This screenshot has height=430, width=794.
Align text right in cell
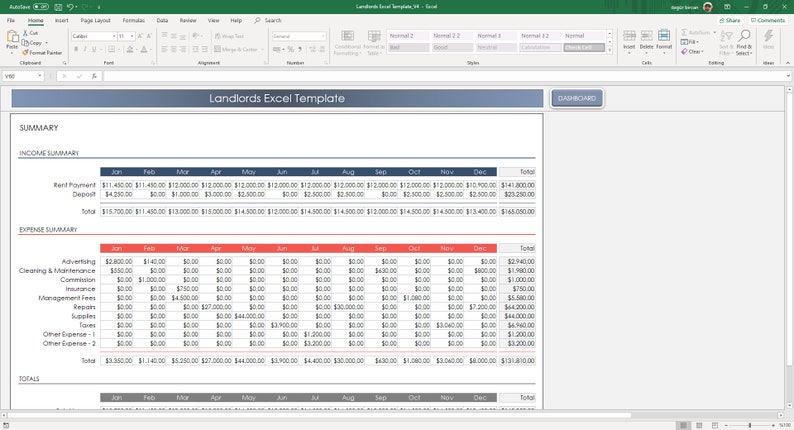click(x=183, y=49)
